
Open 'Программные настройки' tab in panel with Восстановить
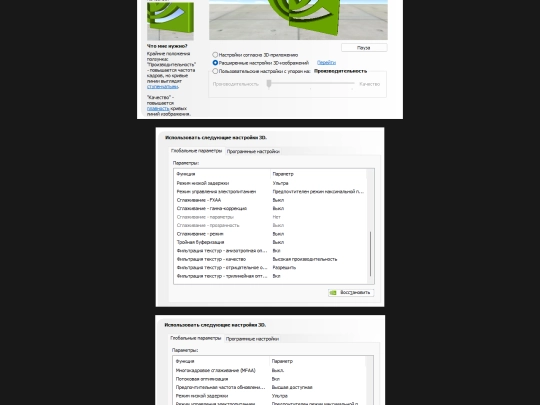253,151
